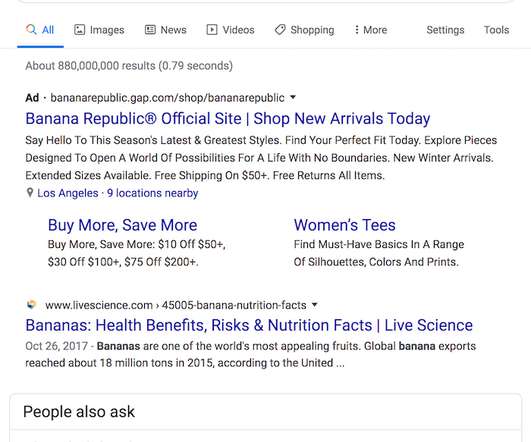Click the map pin icon near Los Angeles
Viewport: 531px width, 442px height.
[30, 193]
